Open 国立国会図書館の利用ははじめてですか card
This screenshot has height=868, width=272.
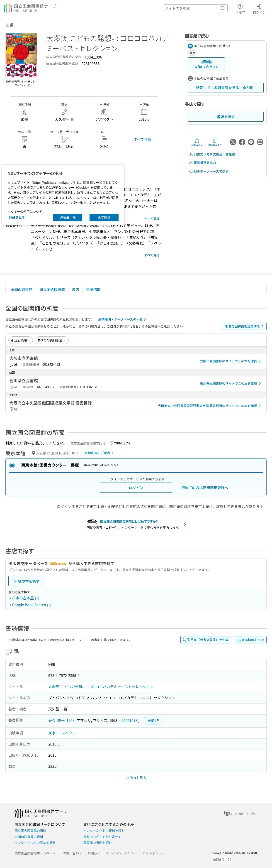pyautogui.click(x=136, y=524)
